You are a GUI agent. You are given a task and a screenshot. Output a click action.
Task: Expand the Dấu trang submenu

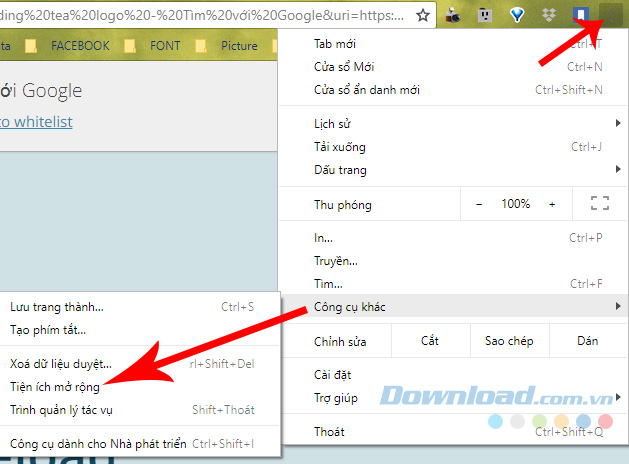pos(453,170)
